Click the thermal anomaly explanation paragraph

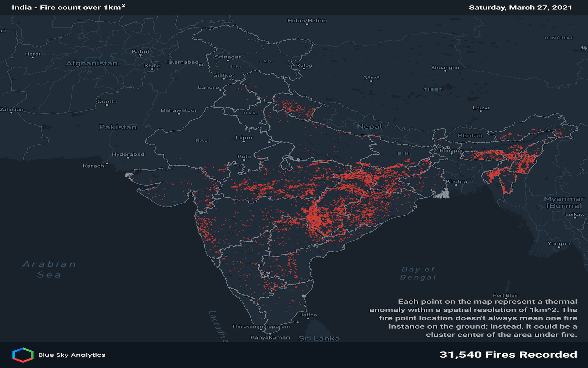(473, 318)
